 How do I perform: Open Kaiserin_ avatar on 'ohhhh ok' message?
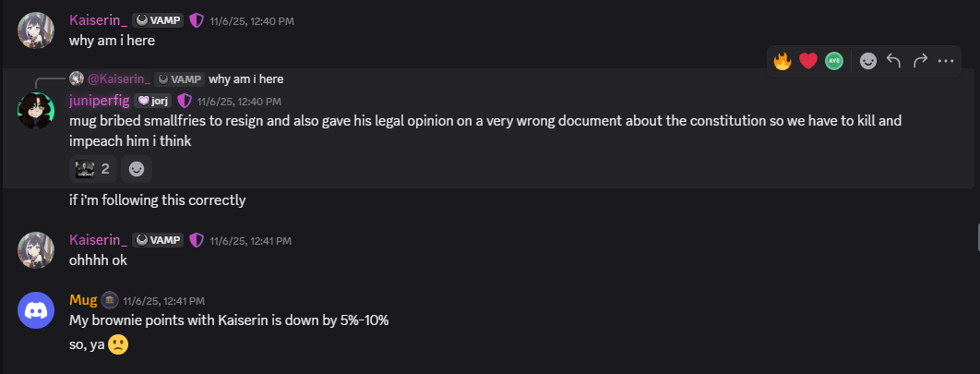click(37, 250)
